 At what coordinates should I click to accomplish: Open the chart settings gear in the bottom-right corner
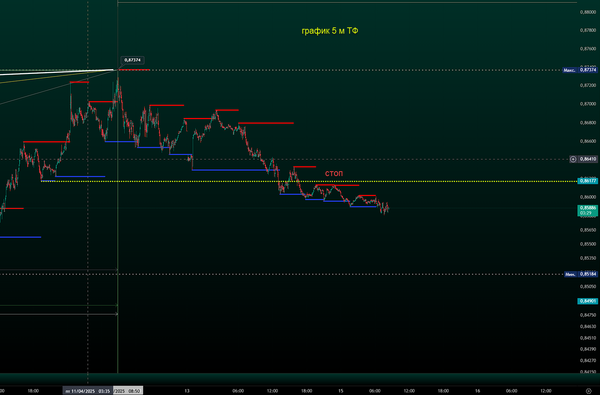(x=589, y=391)
